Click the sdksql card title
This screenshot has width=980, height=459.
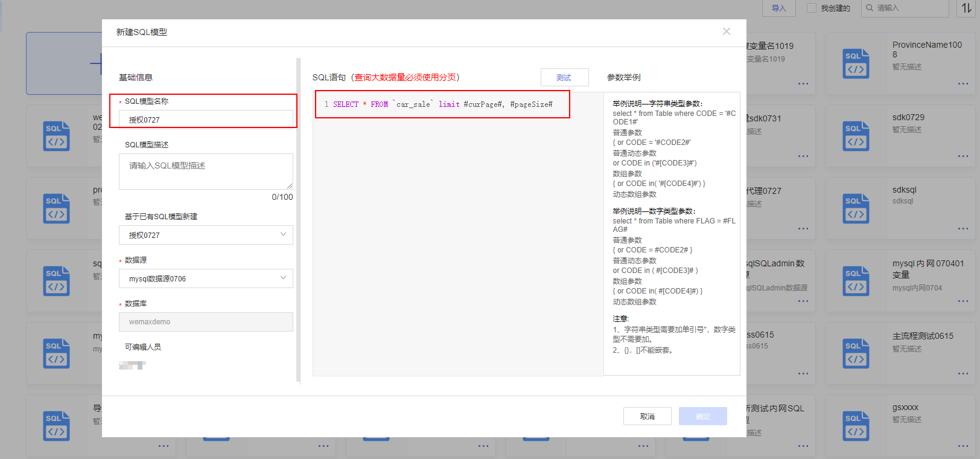coord(904,190)
